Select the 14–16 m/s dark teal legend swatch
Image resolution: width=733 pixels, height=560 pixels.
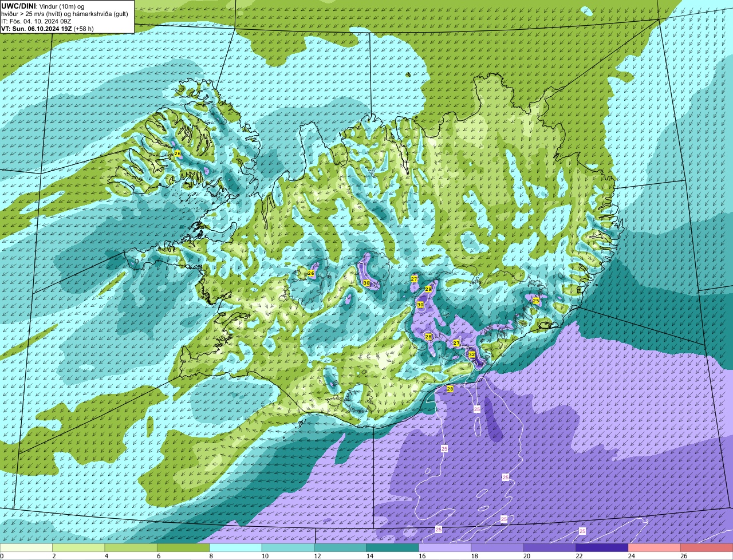click(x=393, y=548)
